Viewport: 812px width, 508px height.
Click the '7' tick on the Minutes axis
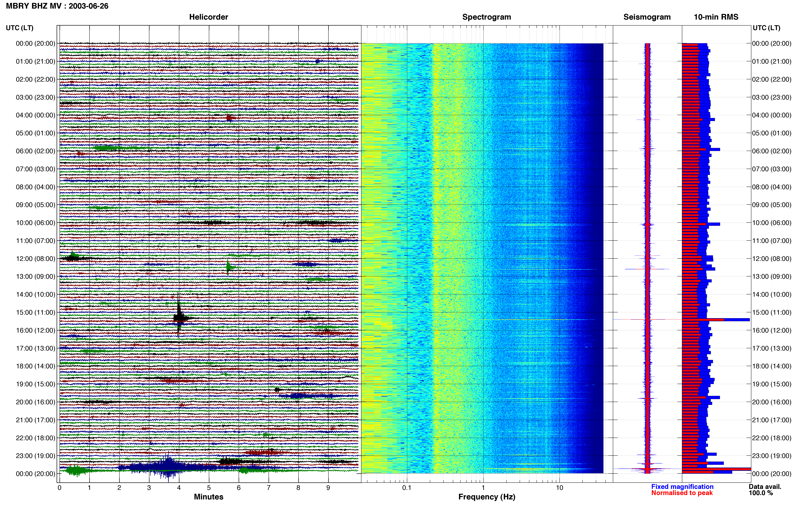pyautogui.click(x=269, y=487)
